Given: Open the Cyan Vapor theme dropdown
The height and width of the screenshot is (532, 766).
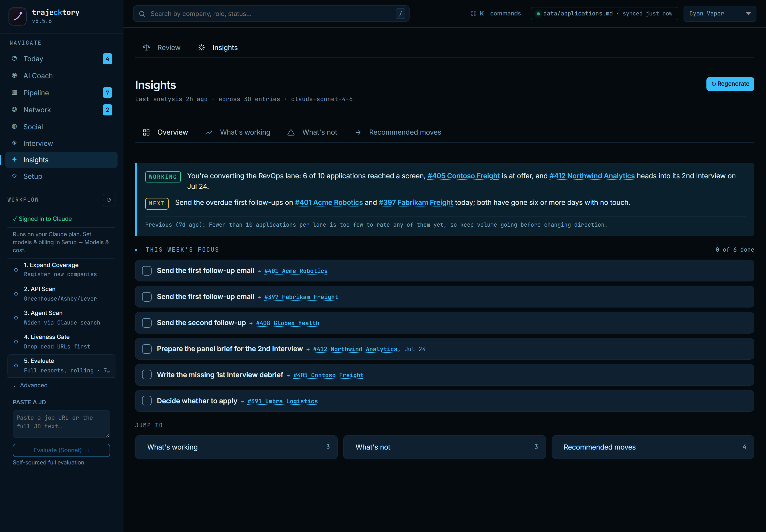Looking at the screenshot, I should tap(720, 14).
